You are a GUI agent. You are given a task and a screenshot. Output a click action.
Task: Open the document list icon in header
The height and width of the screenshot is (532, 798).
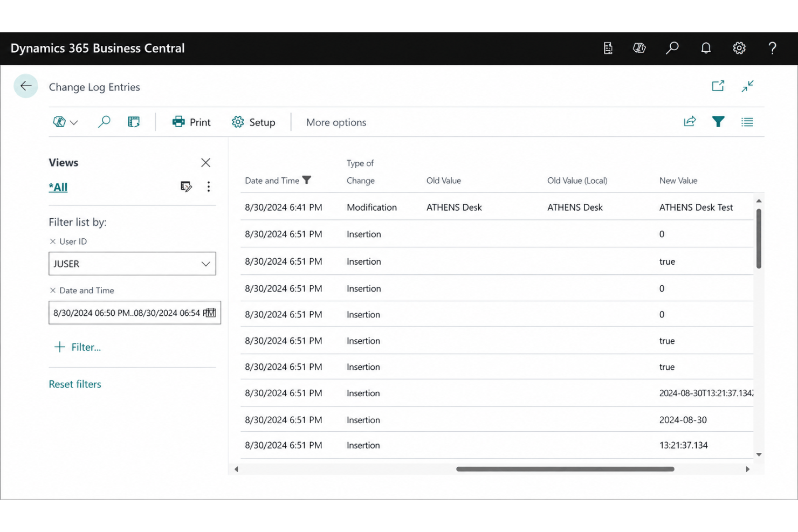pos(608,49)
